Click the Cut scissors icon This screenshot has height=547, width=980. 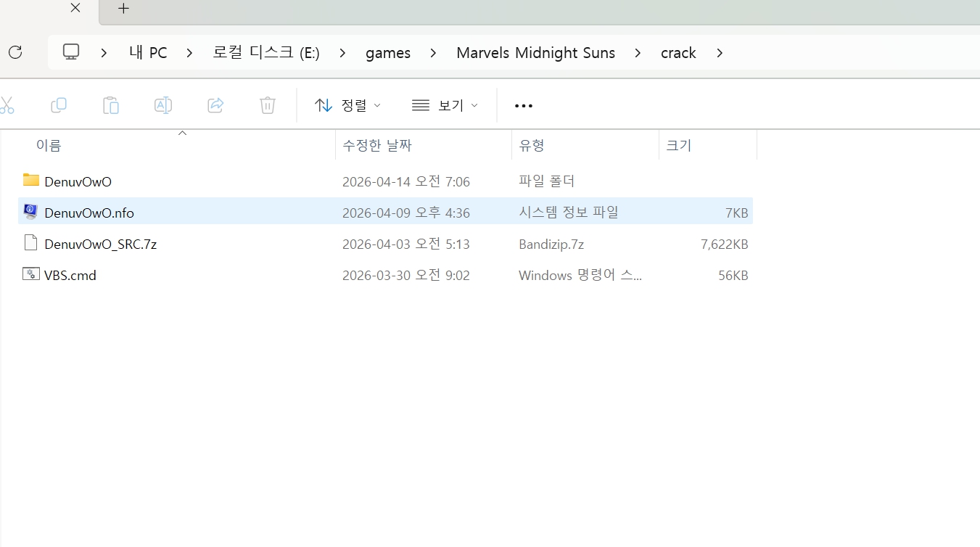click(7, 105)
